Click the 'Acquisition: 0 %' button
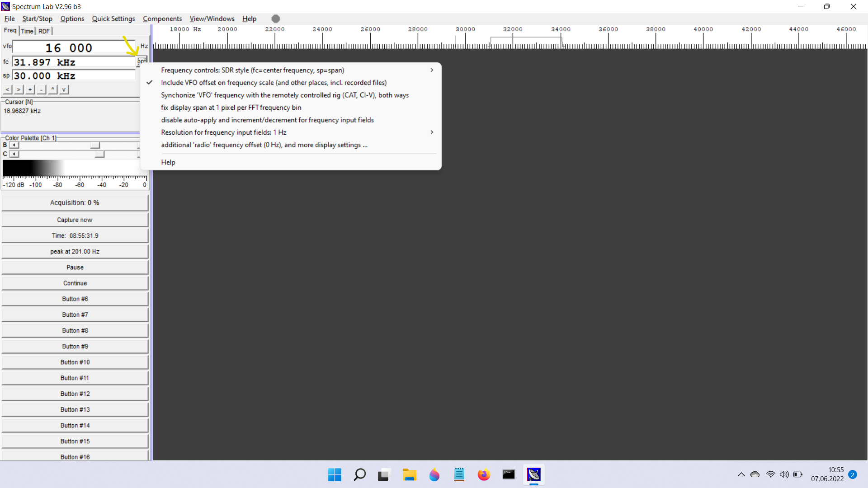Screen dimensions: 868x488 coord(75,203)
